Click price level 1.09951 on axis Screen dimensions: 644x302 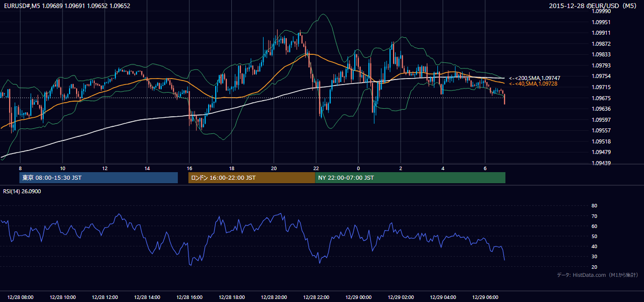pyautogui.click(x=601, y=22)
